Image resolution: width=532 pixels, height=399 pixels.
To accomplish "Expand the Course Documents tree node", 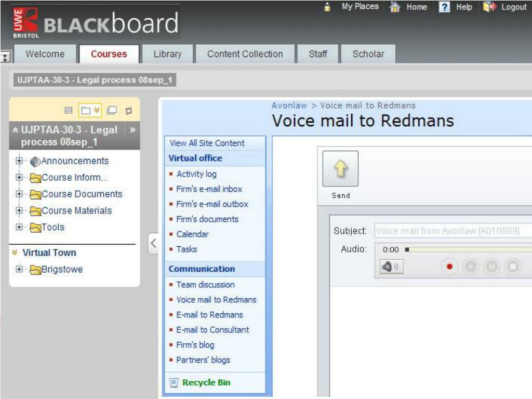I will (x=19, y=194).
